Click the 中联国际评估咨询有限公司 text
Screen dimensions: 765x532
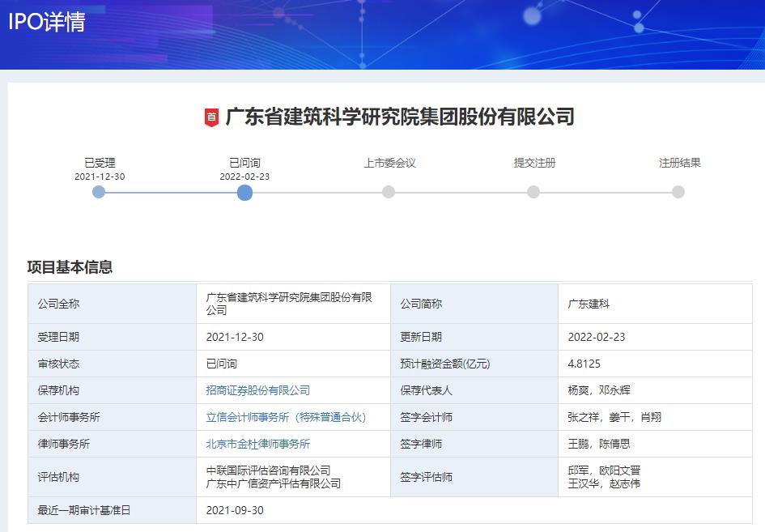coord(268,470)
